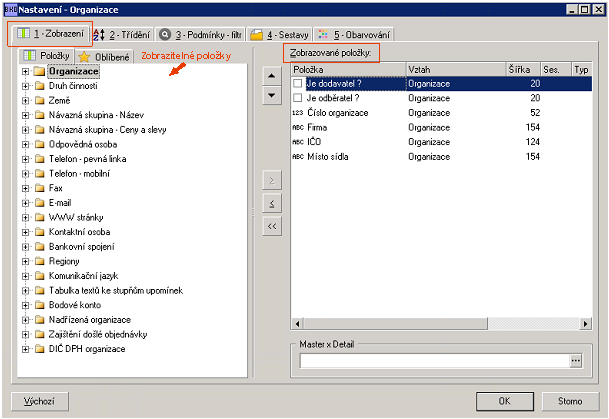609x419 pixels.
Task: Expand the Telefon - mobilní node
Action: click(25, 174)
